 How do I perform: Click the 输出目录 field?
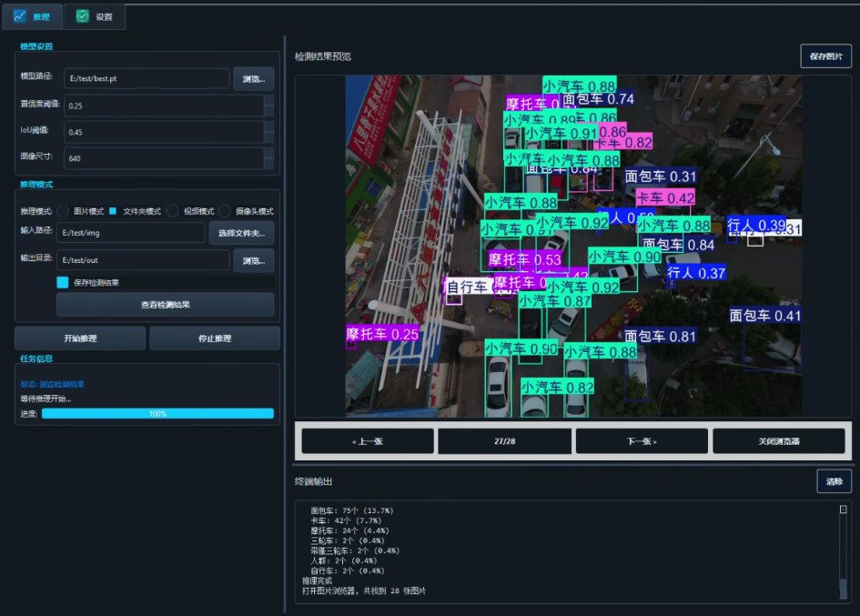(143, 260)
